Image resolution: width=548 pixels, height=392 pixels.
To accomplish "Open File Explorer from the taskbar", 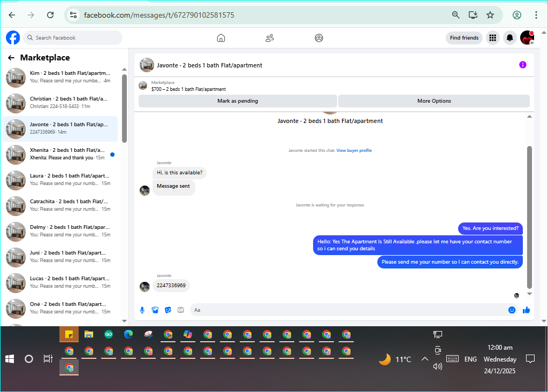I will [89, 335].
